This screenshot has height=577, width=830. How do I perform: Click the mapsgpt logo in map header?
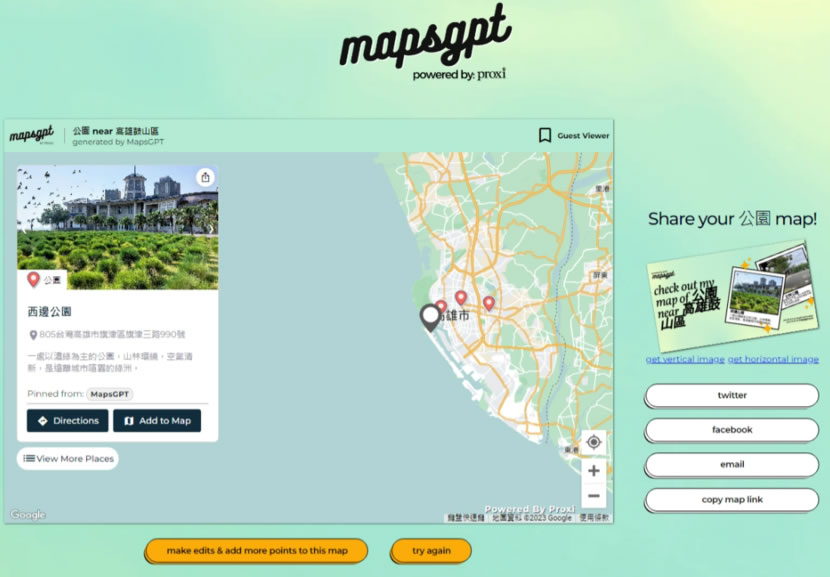tap(32, 135)
